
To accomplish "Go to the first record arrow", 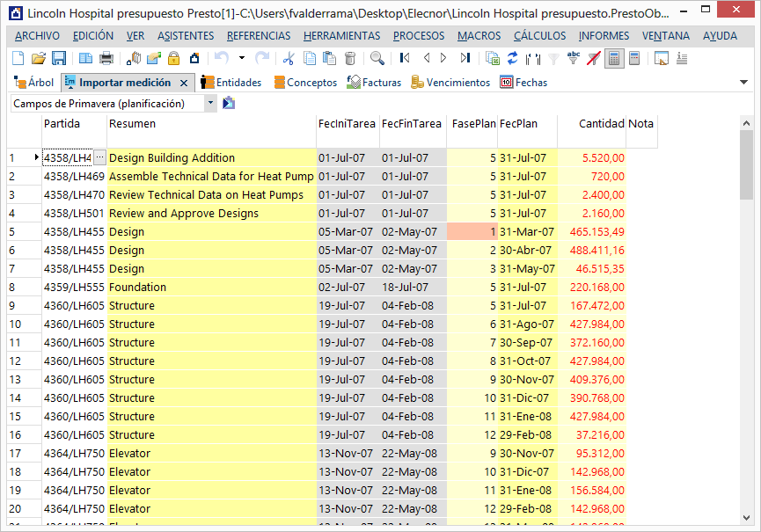I will pyautogui.click(x=405, y=58).
